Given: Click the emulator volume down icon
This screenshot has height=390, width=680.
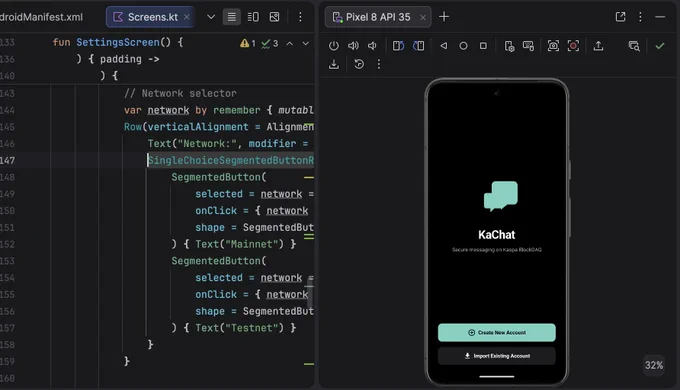Looking at the screenshot, I should click(373, 46).
